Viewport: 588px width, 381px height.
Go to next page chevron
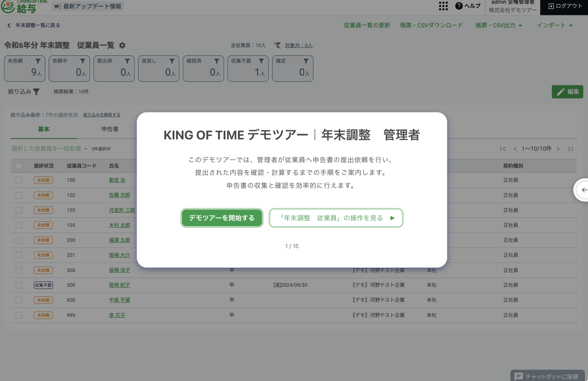558,149
